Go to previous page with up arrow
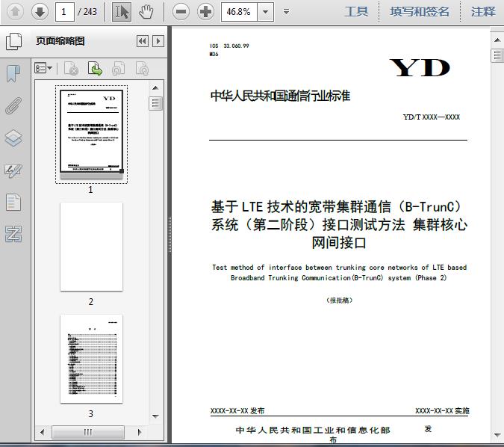504x447 pixels. point(15,12)
